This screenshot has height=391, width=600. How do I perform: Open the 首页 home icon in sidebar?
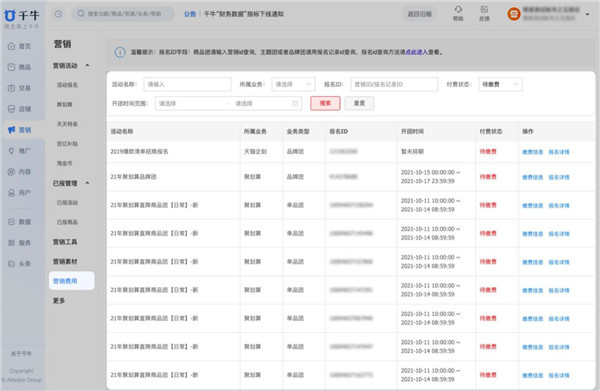(x=11, y=46)
